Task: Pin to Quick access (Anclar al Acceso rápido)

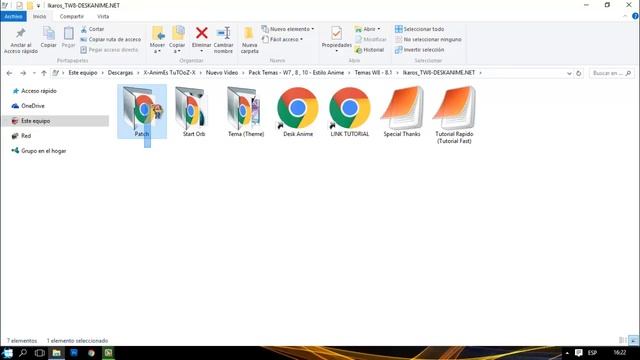Action: [x=21, y=40]
